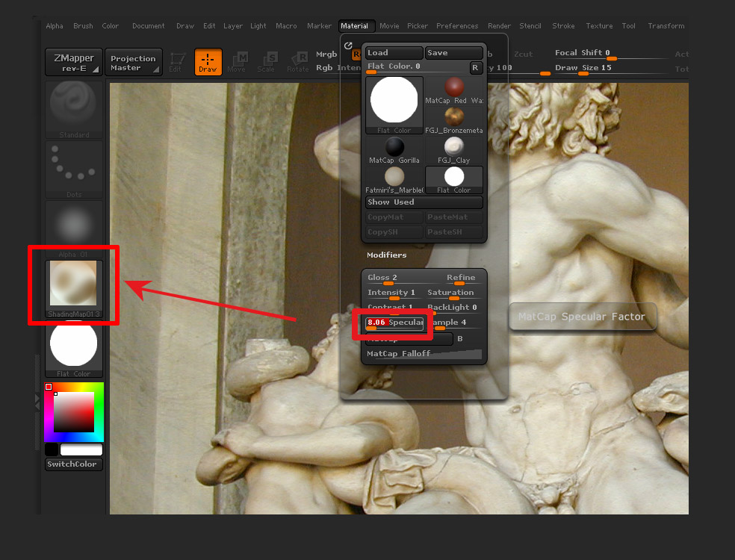Click the large Flat Color material preview
This screenshot has height=560, width=735.
(394, 105)
